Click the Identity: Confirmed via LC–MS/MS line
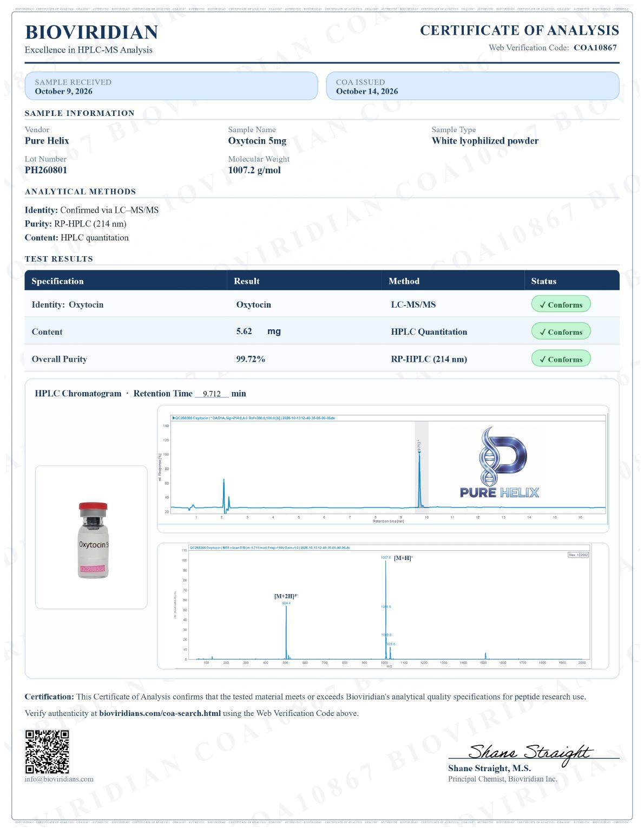 92,211
